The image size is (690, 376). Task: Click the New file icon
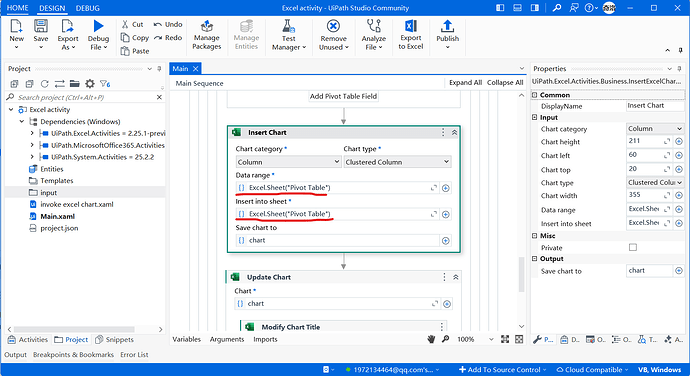click(x=16, y=26)
